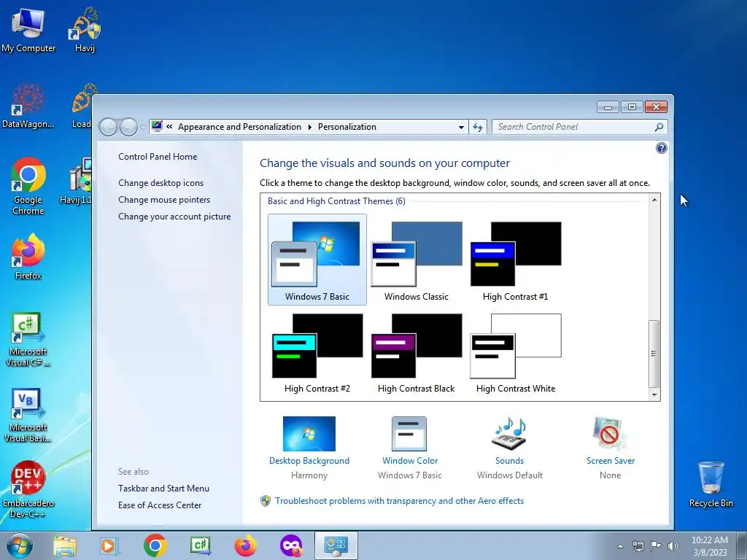Open the address bar history dropdown
Image resolution: width=747 pixels, height=560 pixels.
tap(461, 127)
